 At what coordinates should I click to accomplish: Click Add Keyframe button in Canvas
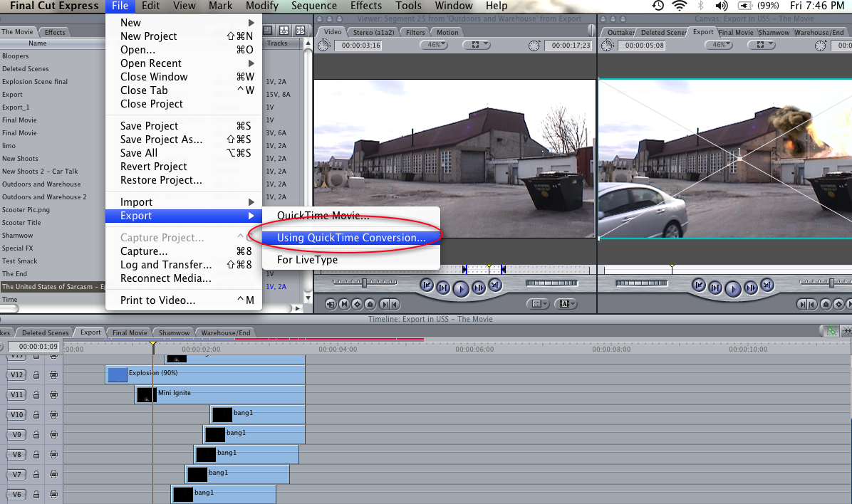[839, 304]
